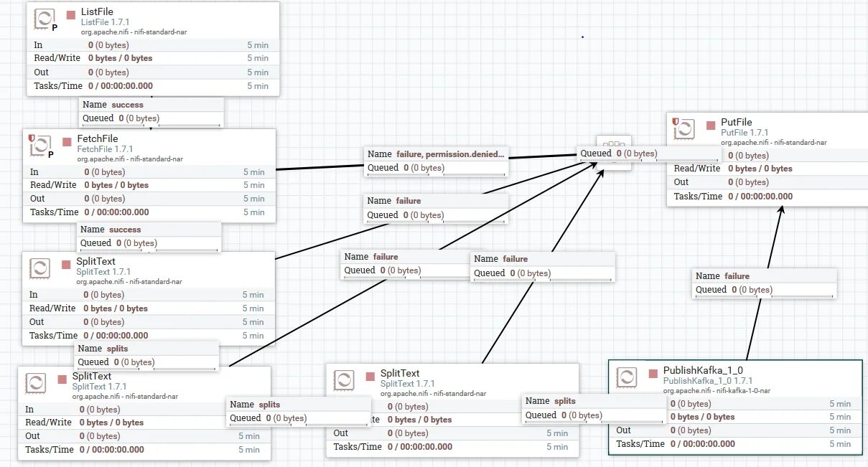This screenshot has height=467, width=868.
Task: Click the ListFile 'Read/Write' statistics row
Action: 151,58
